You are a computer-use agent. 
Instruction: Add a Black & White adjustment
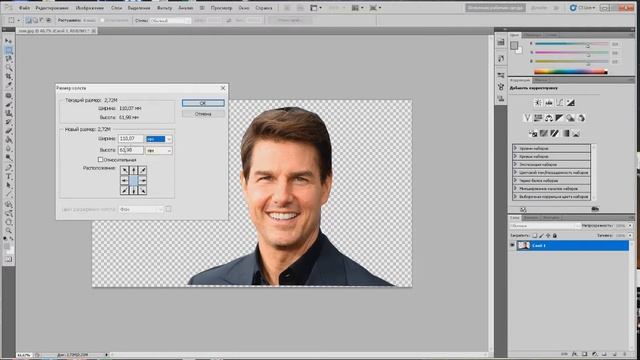click(x=559, y=118)
